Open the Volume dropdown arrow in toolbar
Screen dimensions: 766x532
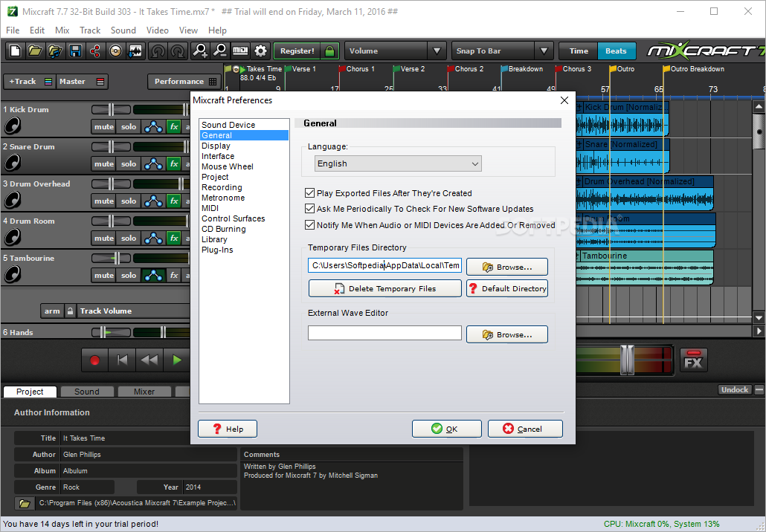click(437, 51)
